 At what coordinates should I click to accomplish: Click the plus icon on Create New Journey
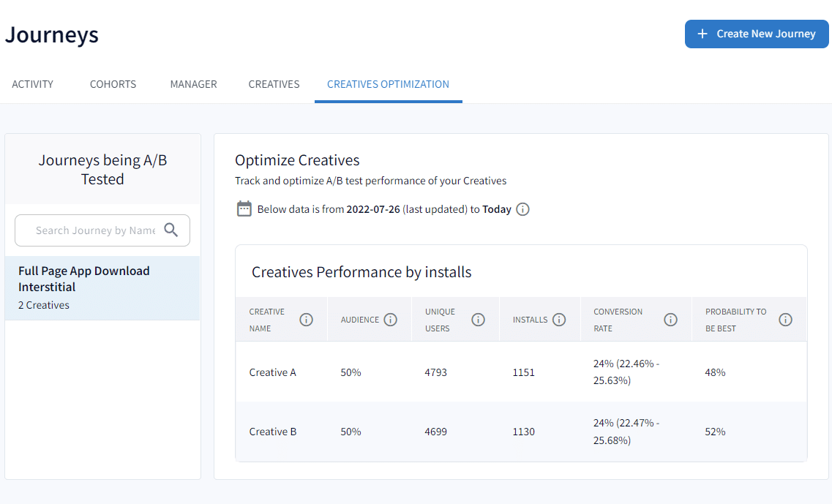702,34
